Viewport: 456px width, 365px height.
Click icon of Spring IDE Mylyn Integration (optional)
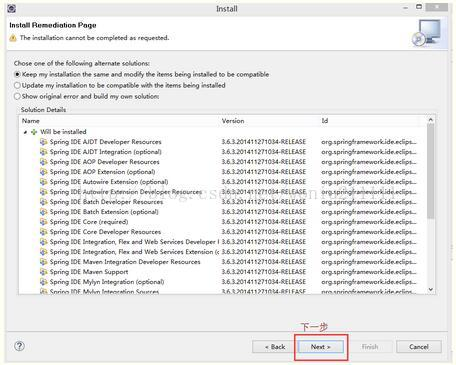(43, 282)
